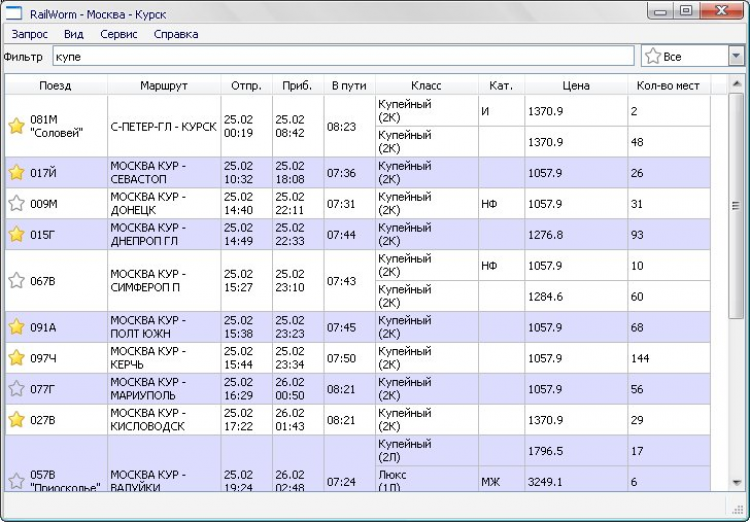The width and height of the screenshot is (750, 522).
Task: Sort by Цена column header
Action: pyautogui.click(x=576, y=86)
